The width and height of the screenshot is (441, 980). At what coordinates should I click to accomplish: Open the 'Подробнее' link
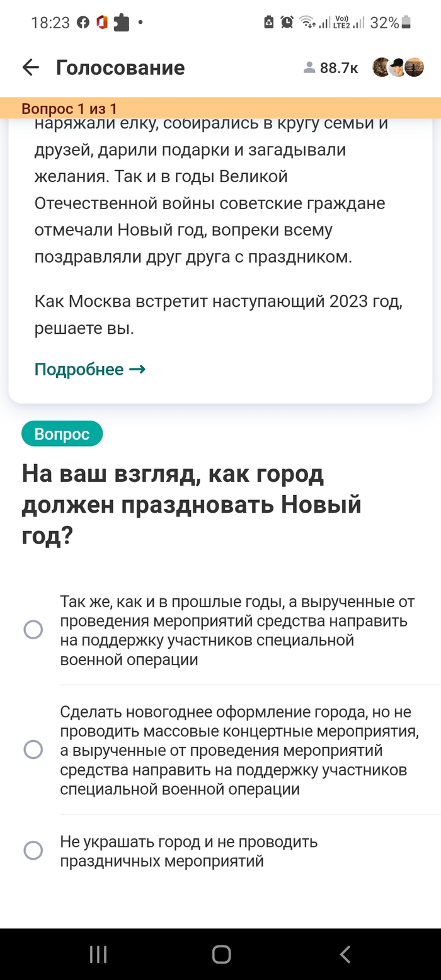[90, 369]
